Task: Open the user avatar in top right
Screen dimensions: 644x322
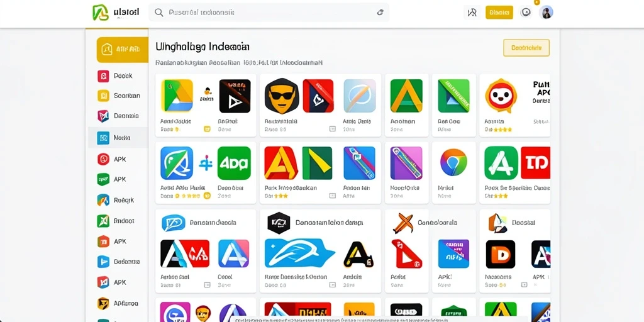Action: [x=546, y=13]
